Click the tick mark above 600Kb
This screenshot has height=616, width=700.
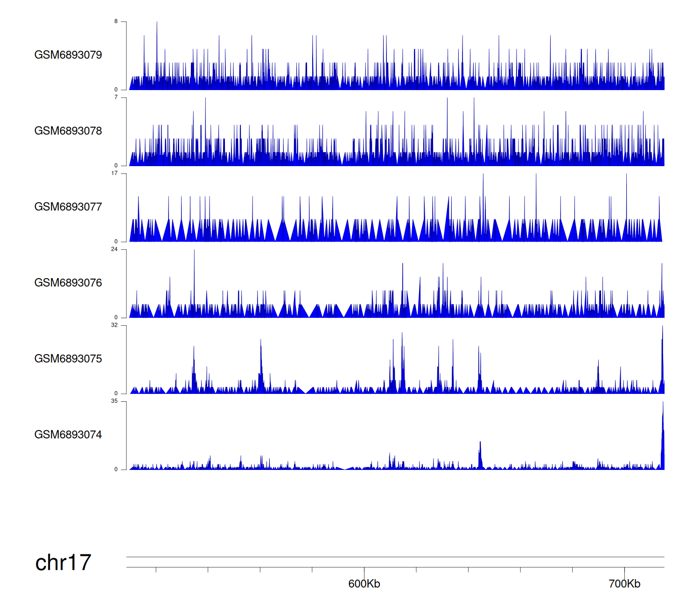click(364, 570)
